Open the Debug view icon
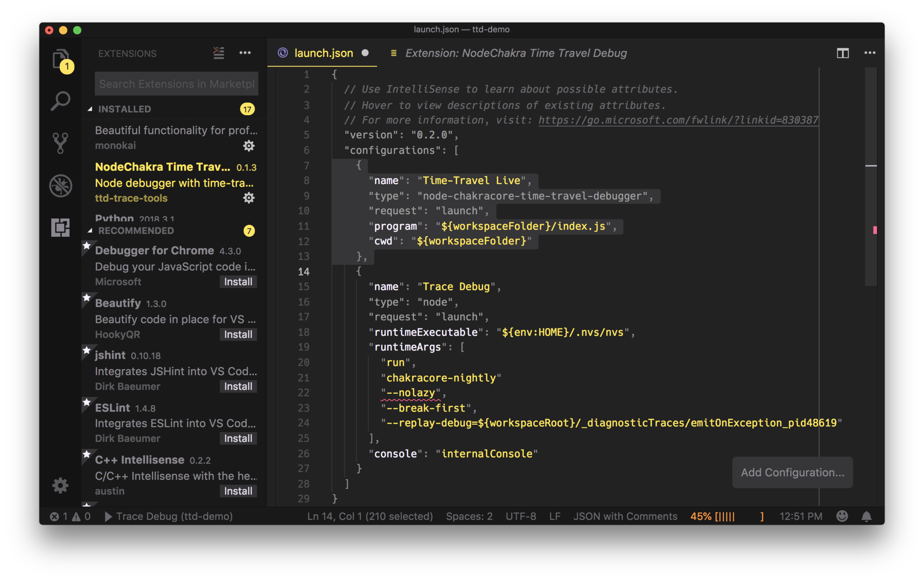 click(60, 185)
